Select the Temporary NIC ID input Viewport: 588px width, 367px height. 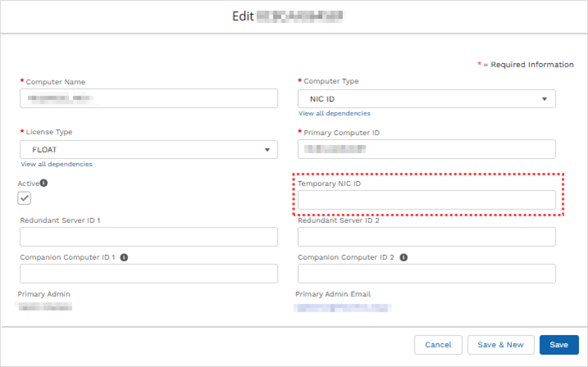click(426, 200)
